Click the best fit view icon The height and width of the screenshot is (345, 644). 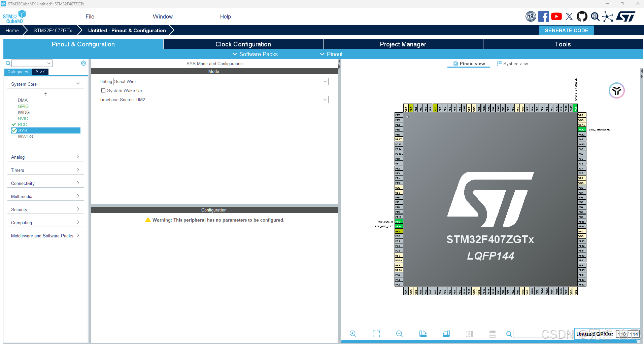tap(376, 334)
